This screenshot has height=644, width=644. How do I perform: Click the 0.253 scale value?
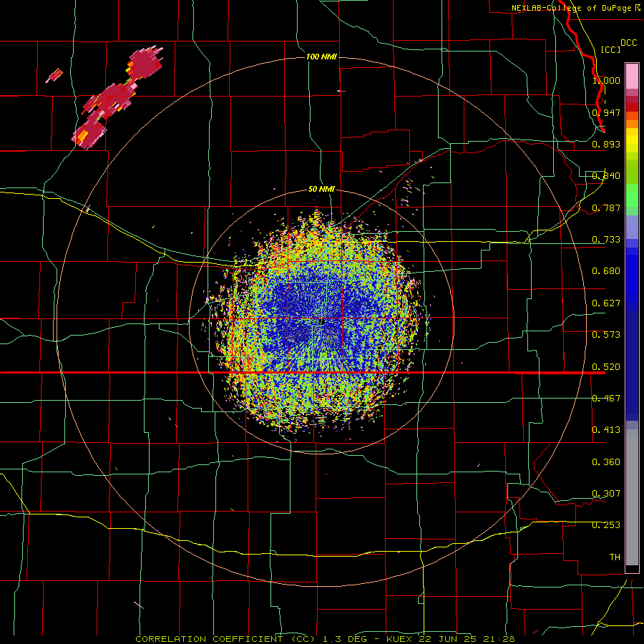pyautogui.click(x=606, y=525)
